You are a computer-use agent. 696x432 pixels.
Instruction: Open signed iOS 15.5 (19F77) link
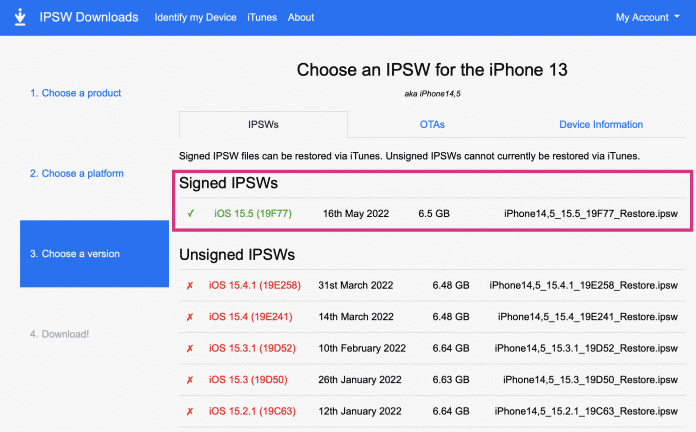tap(253, 214)
